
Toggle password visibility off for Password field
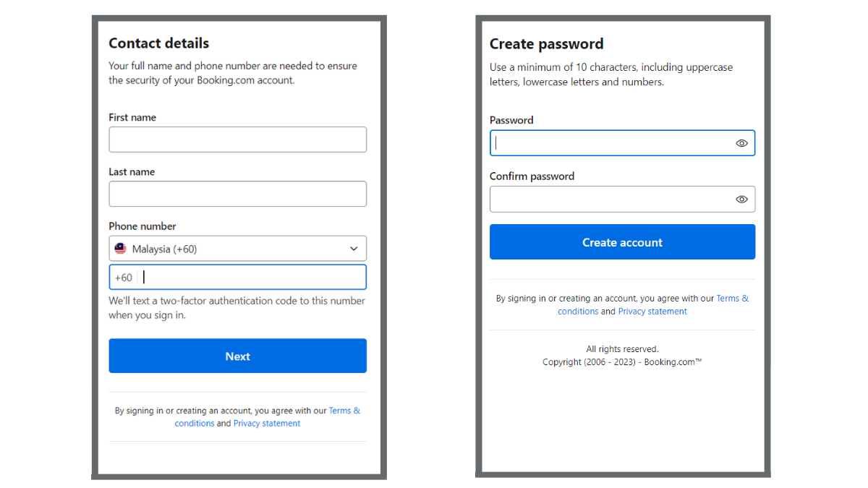tap(741, 142)
